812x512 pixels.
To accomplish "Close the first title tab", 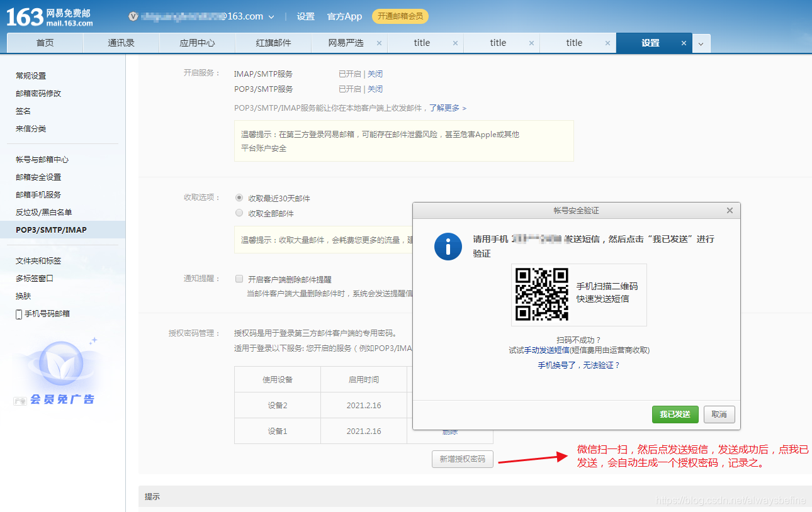I will point(455,43).
